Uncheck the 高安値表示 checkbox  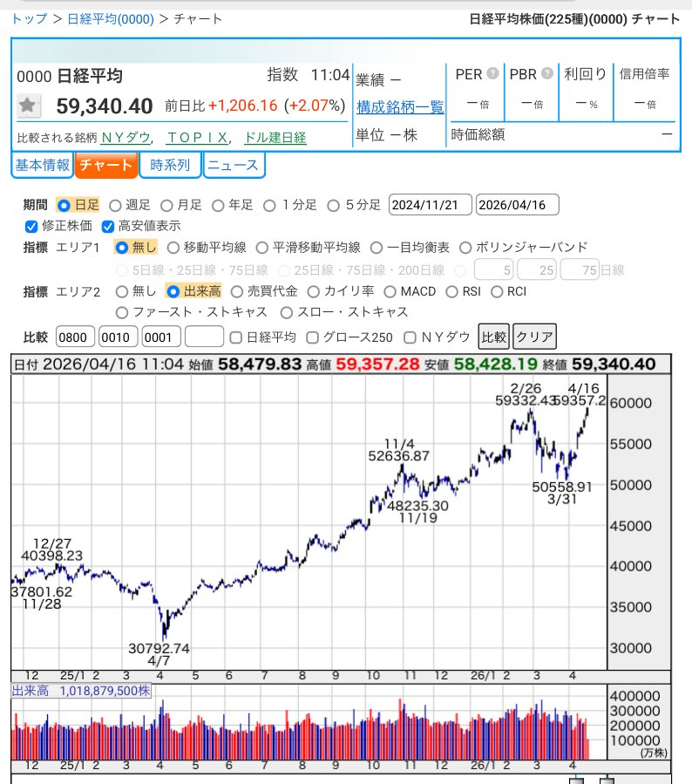(x=107, y=227)
